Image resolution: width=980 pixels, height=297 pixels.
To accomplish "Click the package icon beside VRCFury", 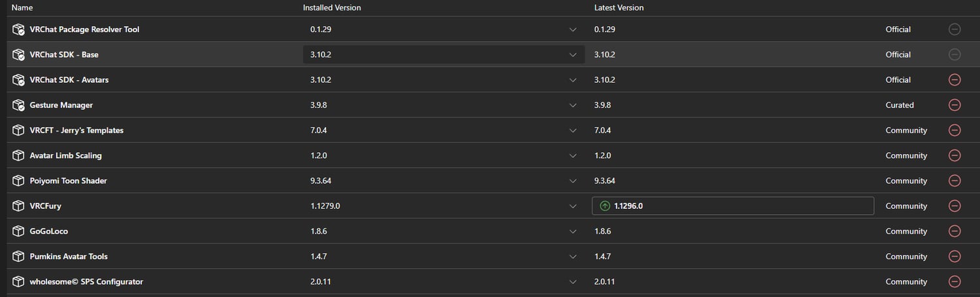I will point(18,206).
